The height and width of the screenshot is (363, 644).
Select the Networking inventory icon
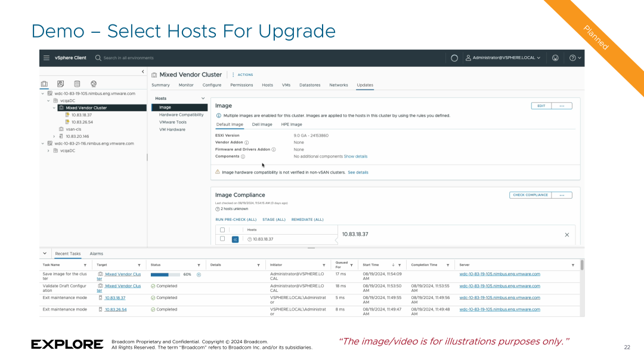pyautogui.click(x=94, y=84)
